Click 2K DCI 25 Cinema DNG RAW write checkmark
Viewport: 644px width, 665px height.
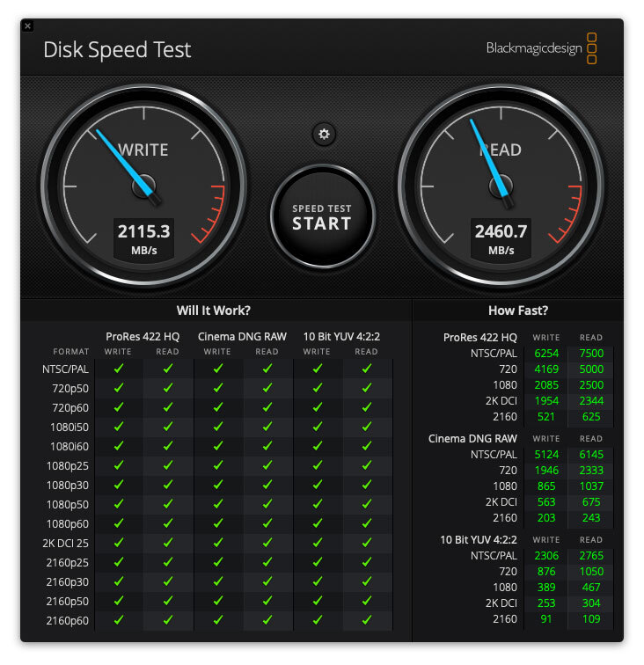click(x=217, y=543)
